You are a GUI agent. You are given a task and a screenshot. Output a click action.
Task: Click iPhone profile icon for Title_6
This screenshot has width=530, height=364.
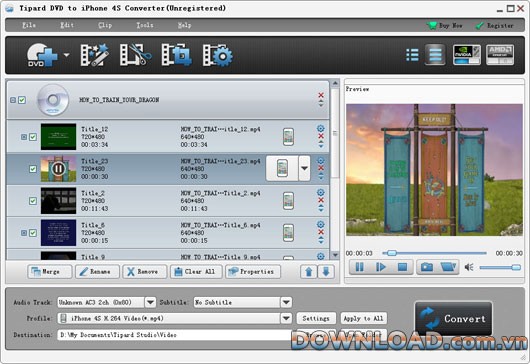pos(288,233)
